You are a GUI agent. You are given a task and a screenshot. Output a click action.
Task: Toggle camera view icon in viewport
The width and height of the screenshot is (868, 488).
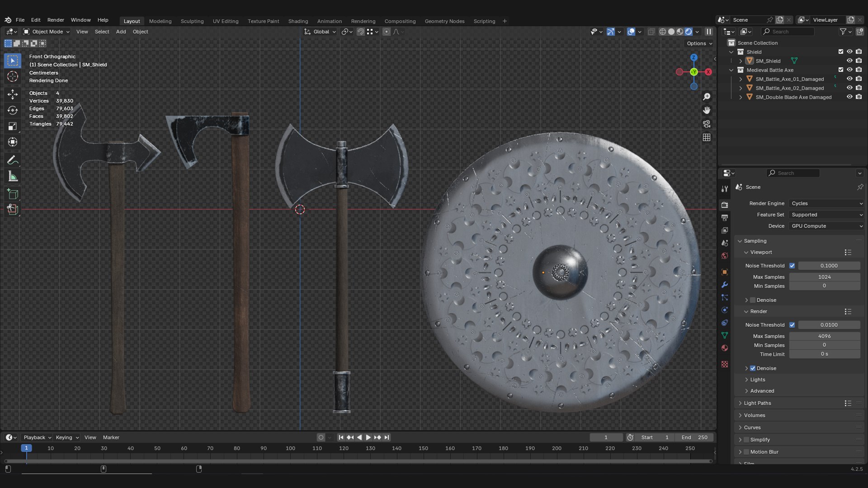tap(707, 124)
